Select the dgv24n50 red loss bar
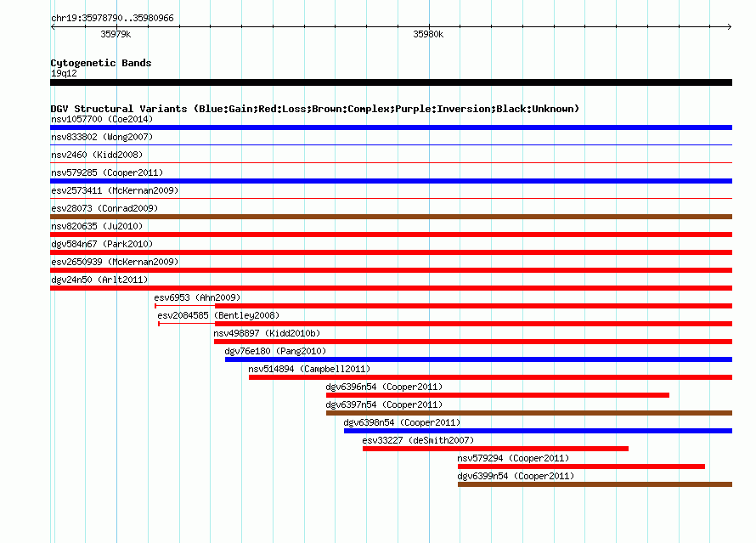This screenshot has height=543, width=756. (391, 288)
